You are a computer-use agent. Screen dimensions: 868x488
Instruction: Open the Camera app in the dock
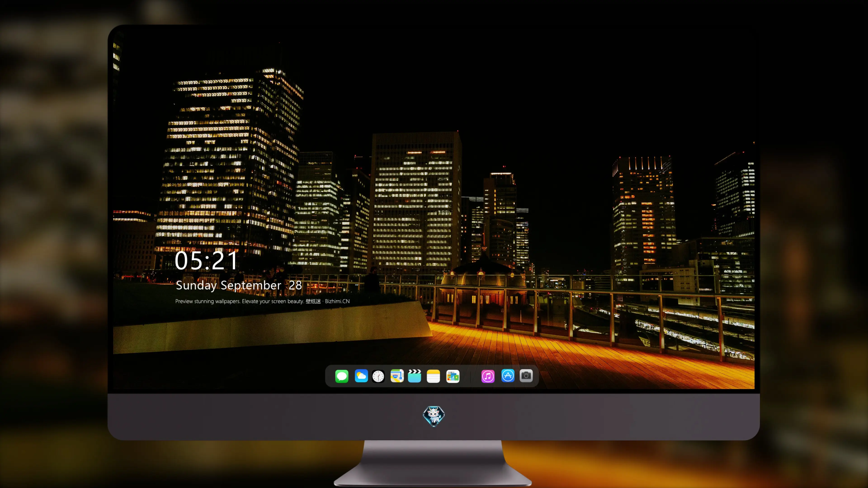tap(526, 376)
